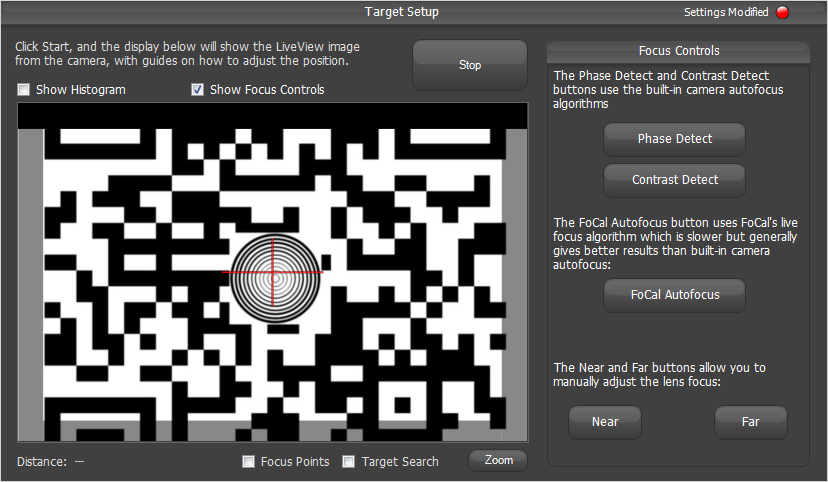Click the black bar atop LiveView image

[272, 115]
